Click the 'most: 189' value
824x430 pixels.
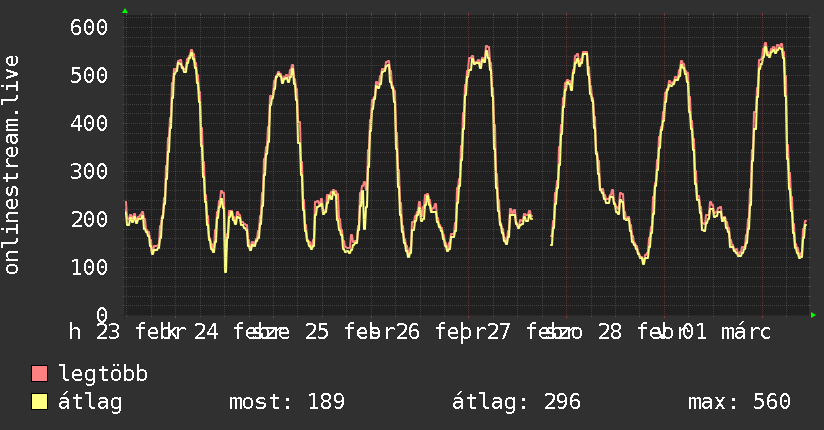[287, 402]
